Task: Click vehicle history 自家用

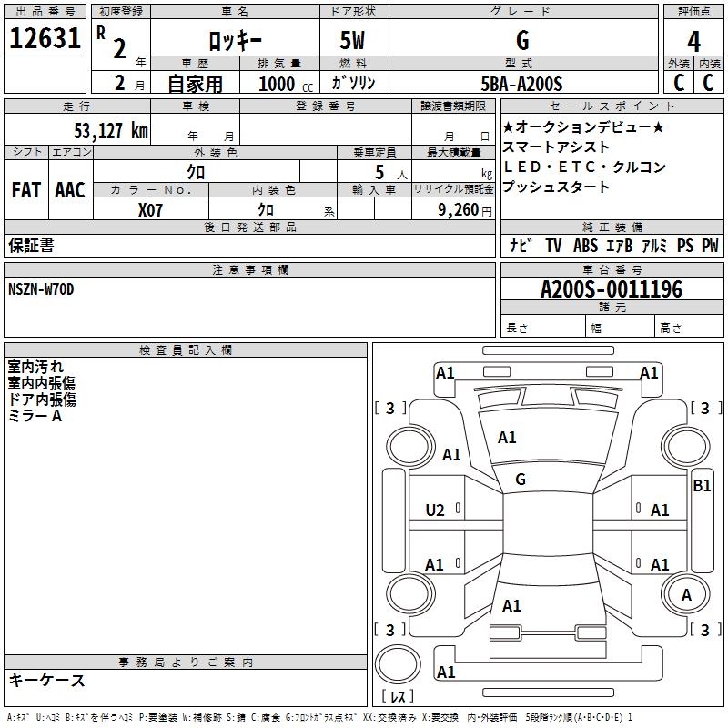Action: (x=195, y=84)
